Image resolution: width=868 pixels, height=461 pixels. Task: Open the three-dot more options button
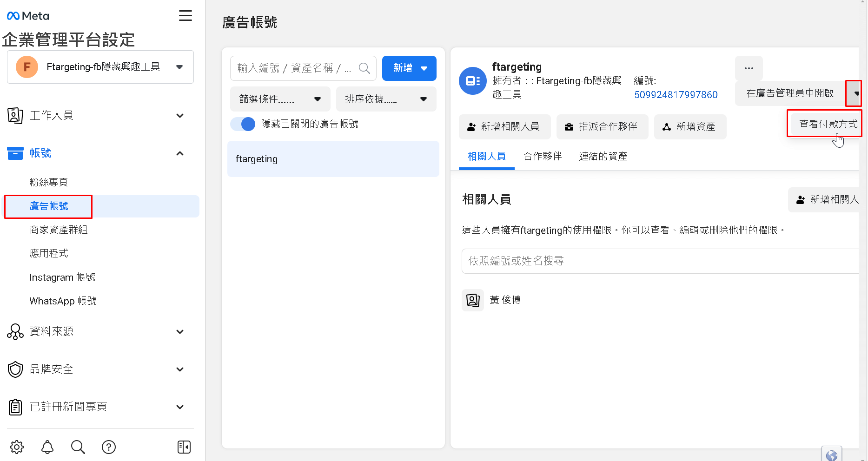[x=749, y=68]
